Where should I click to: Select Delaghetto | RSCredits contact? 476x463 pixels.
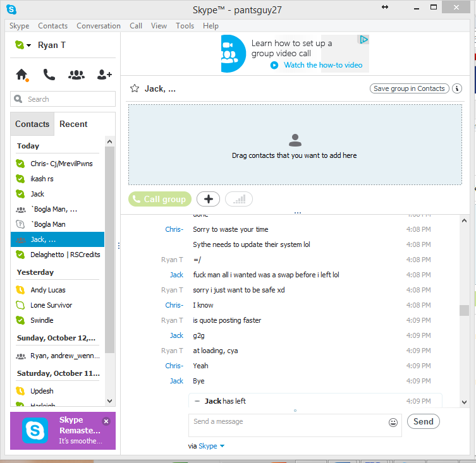coord(58,255)
